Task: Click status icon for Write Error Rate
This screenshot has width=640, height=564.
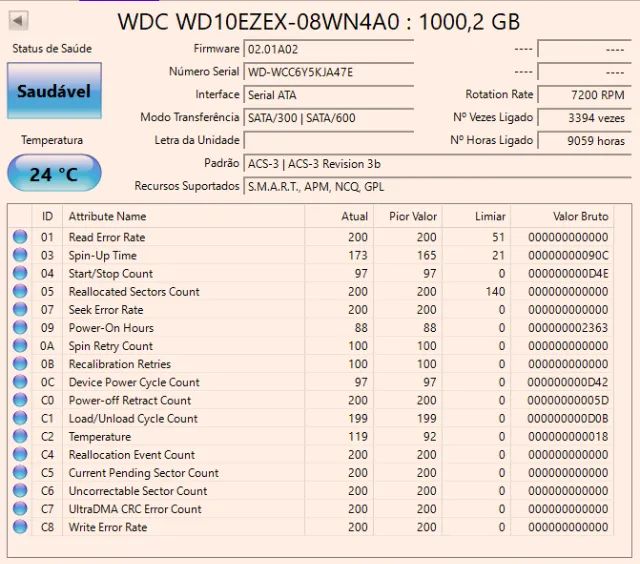Action: (20, 527)
